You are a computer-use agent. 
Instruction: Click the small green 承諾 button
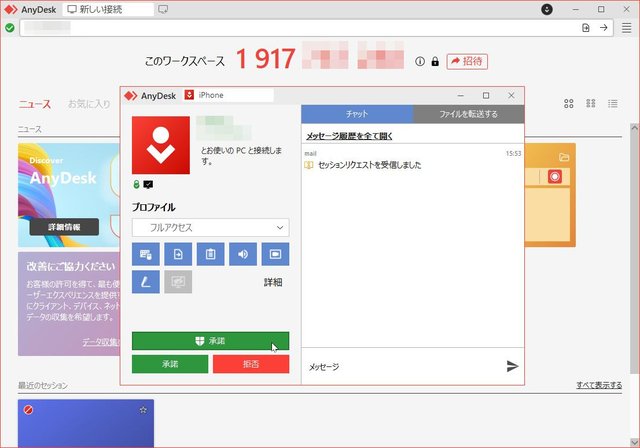point(170,364)
